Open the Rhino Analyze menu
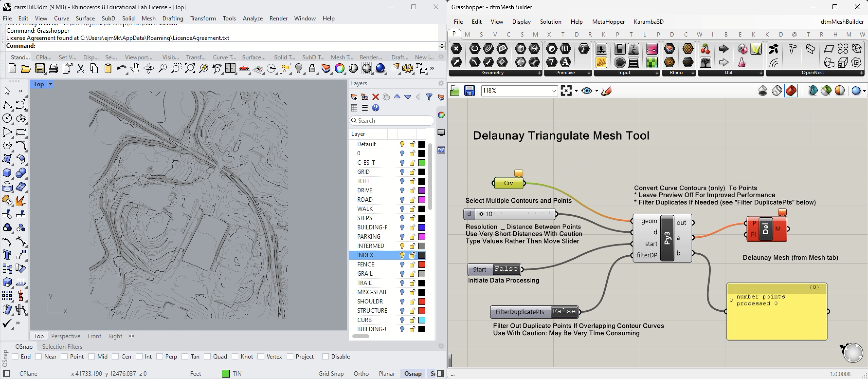 252,18
